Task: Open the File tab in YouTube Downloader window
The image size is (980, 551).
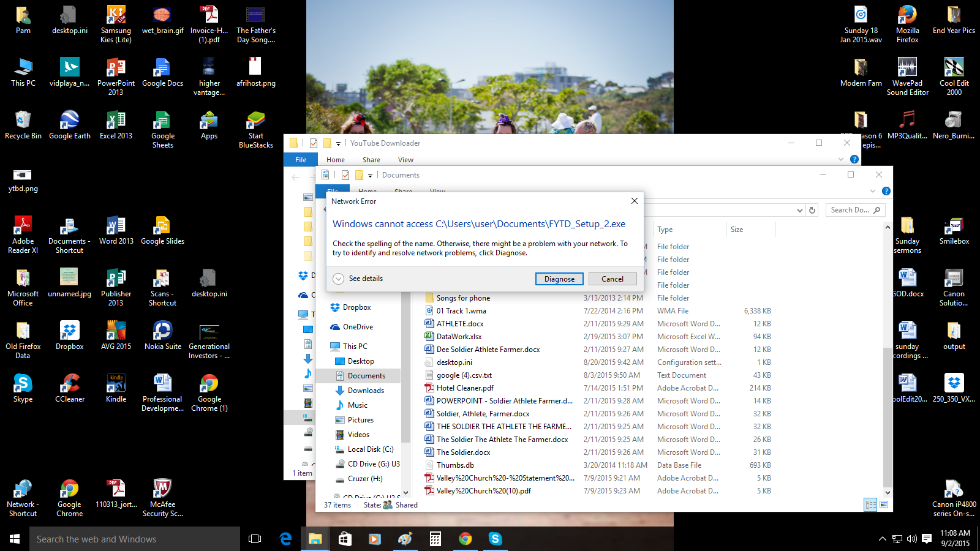Action: (301, 160)
